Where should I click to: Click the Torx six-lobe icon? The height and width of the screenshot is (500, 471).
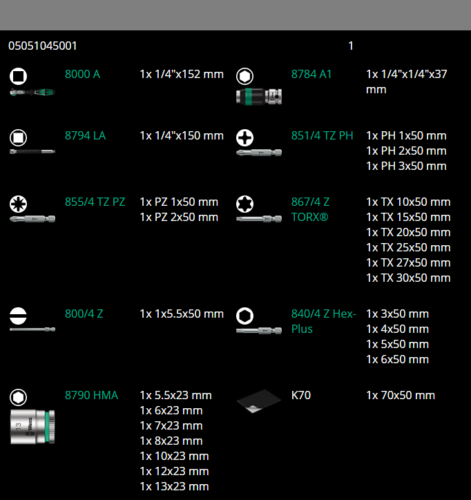(245, 204)
